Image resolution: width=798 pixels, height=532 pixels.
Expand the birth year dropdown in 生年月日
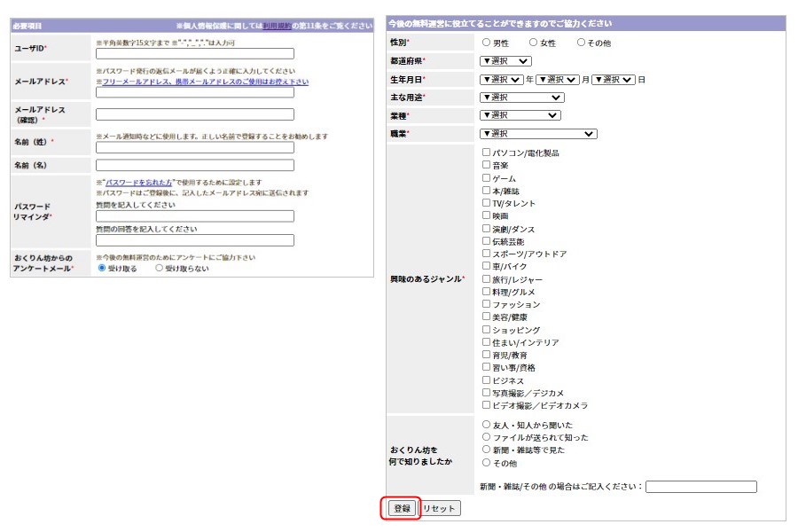pyautogui.click(x=501, y=79)
